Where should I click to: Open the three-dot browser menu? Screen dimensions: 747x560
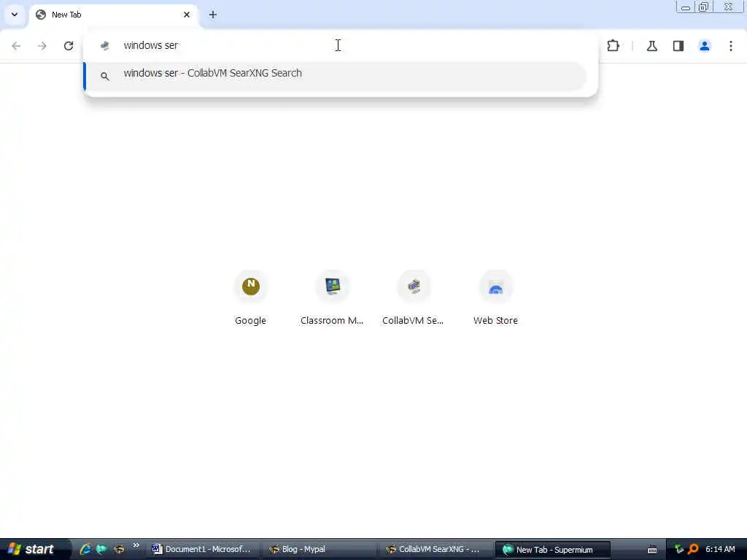[731, 46]
